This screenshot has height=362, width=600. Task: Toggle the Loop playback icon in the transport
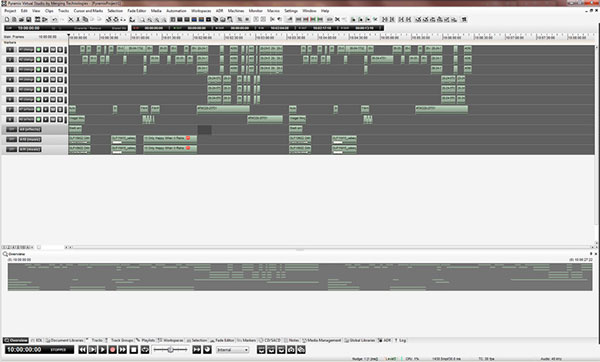coord(145,349)
